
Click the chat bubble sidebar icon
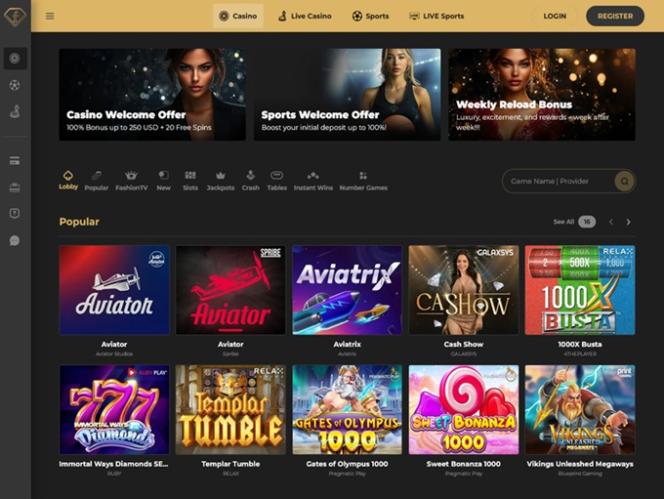[x=15, y=240]
